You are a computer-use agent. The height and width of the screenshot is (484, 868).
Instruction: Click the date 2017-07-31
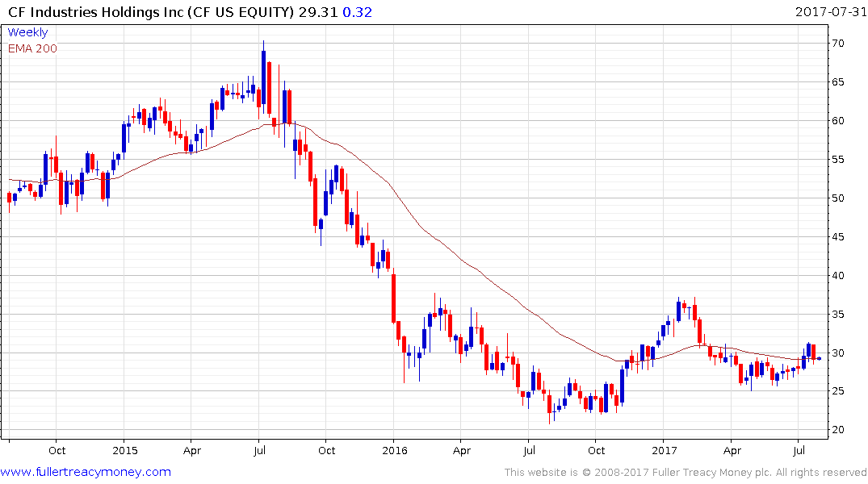[x=831, y=11]
